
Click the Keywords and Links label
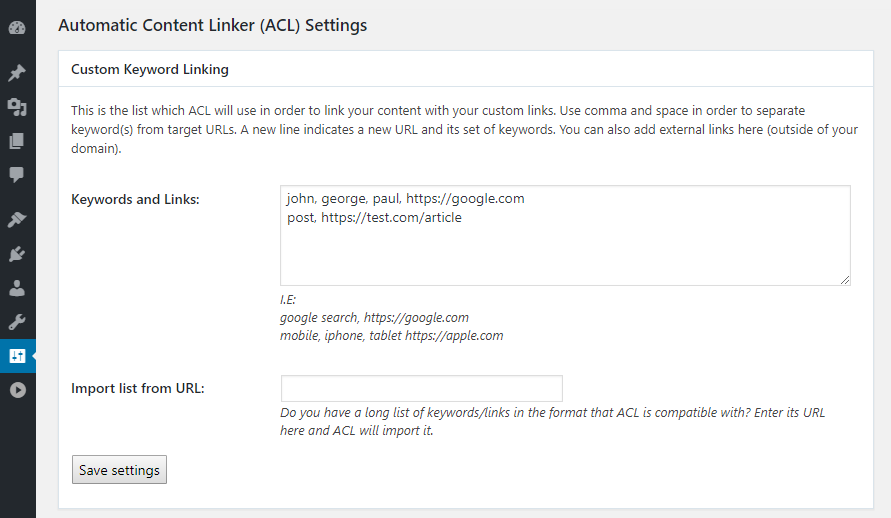point(135,199)
